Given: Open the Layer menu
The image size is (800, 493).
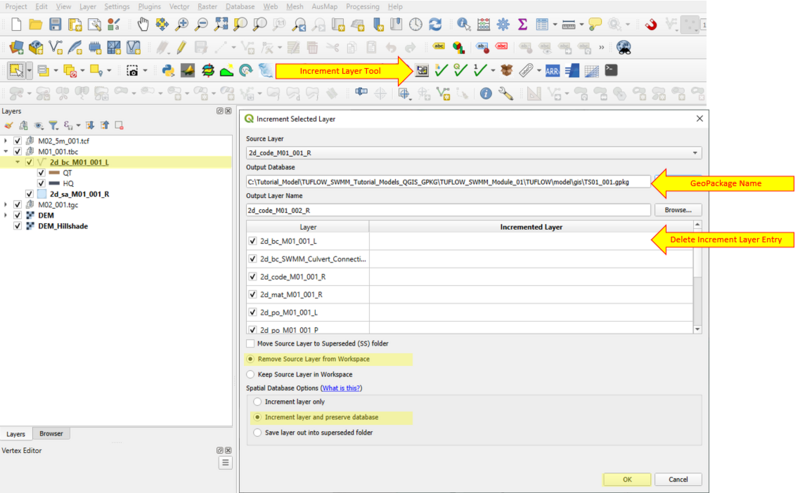Looking at the screenshot, I should tap(88, 7).
